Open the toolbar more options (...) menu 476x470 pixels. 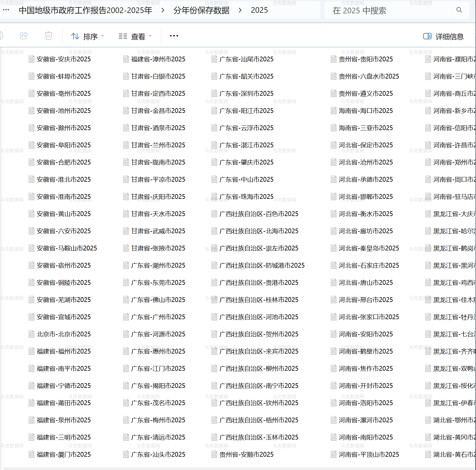click(x=174, y=36)
